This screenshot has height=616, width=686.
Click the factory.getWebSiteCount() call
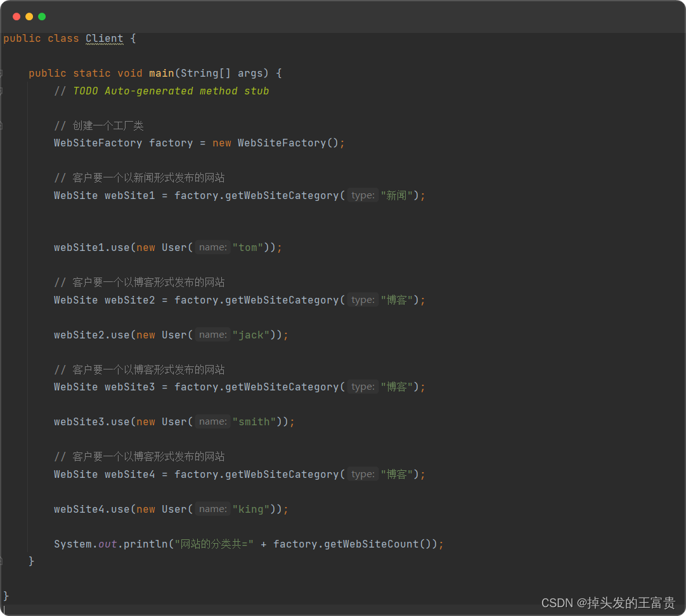353,544
